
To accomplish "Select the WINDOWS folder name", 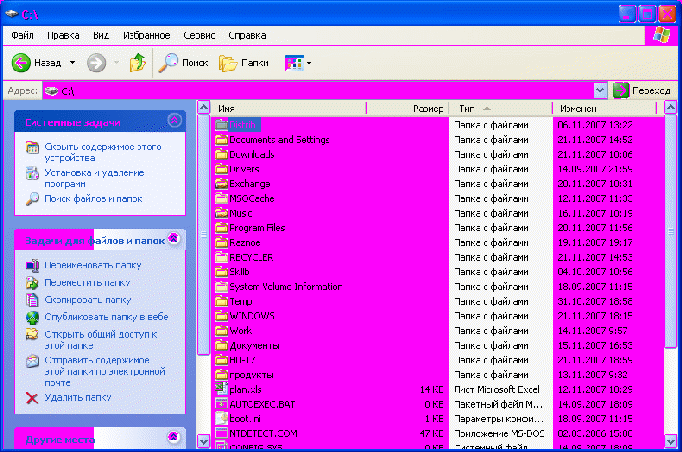I will (x=252, y=315).
